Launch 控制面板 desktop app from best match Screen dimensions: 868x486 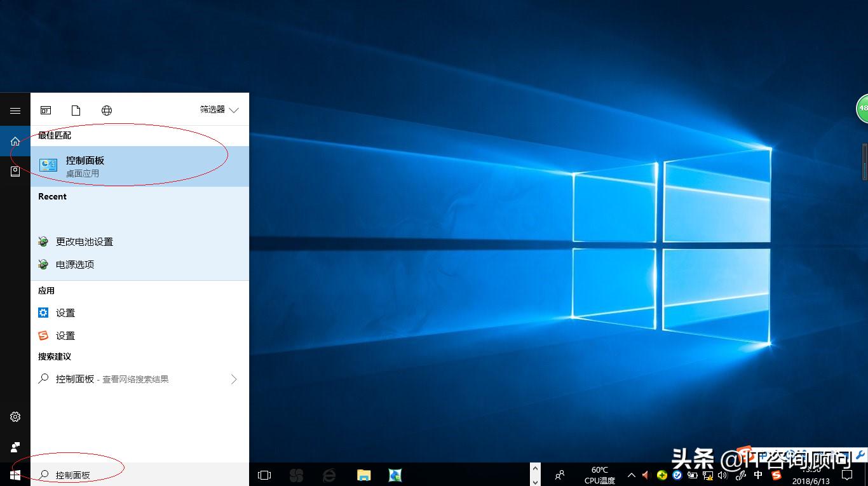click(85, 165)
